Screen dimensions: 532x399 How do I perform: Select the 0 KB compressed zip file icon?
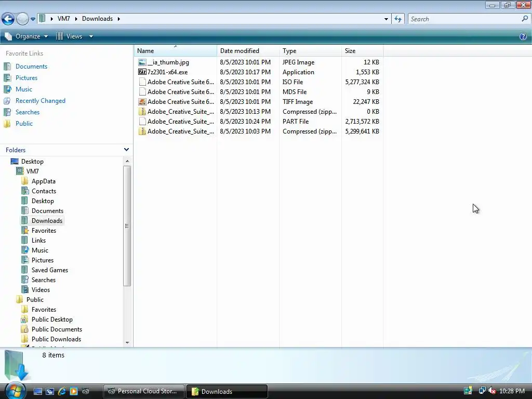[x=142, y=112]
